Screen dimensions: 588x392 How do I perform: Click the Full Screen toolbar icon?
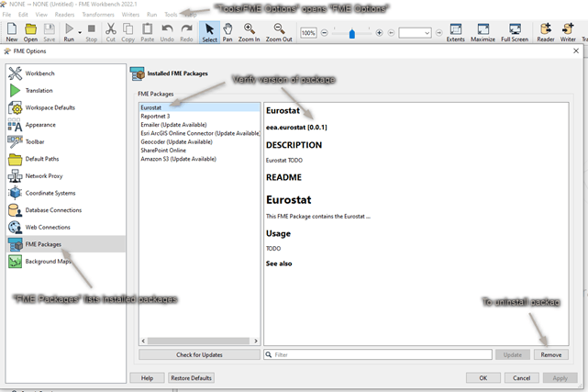[x=514, y=31]
